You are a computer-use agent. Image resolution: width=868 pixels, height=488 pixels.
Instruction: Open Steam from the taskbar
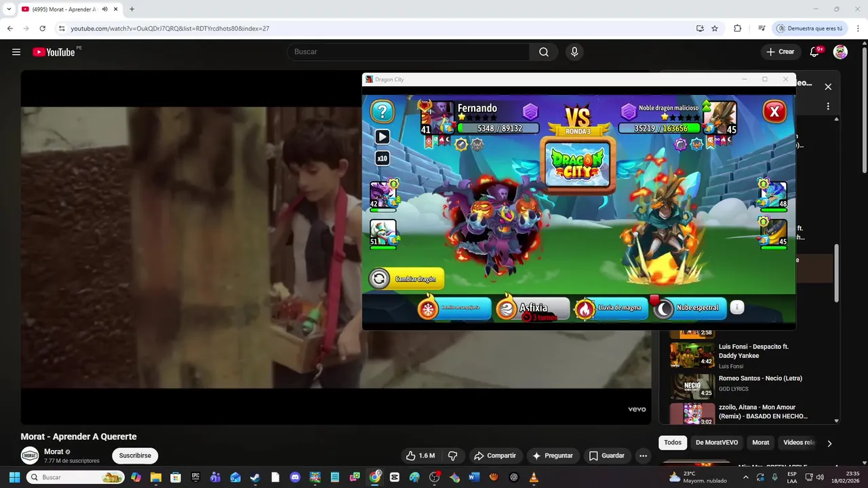255,477
